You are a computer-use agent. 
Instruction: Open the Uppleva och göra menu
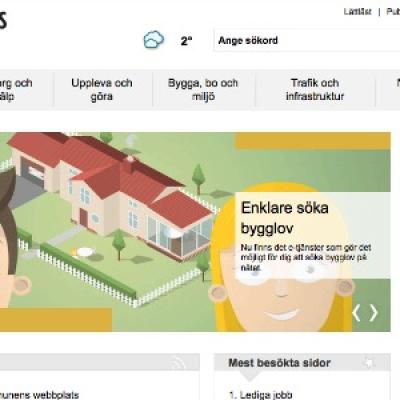[x=102, y=90]
